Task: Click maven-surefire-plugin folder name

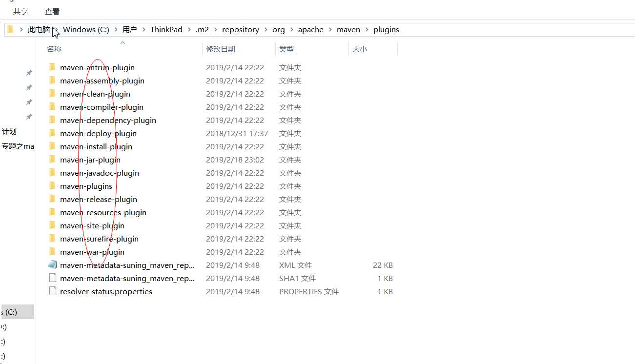Action: 99,239
